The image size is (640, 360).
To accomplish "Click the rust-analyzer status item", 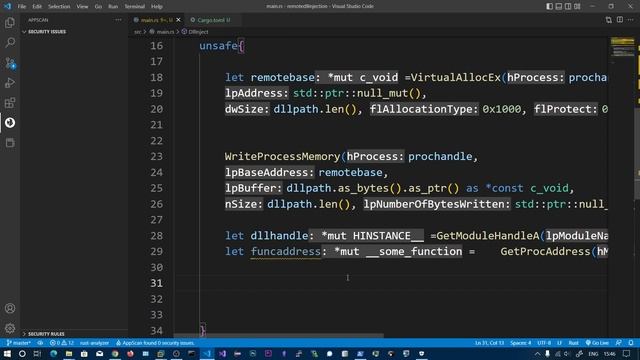I will click(94, 343).
